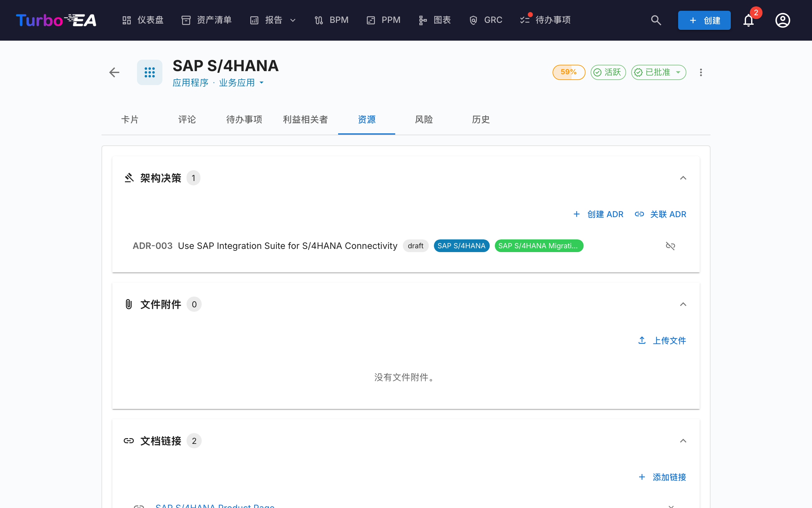812x508 pixels.
Task: Click the draft status chip
Action: (x=416, y=246)
